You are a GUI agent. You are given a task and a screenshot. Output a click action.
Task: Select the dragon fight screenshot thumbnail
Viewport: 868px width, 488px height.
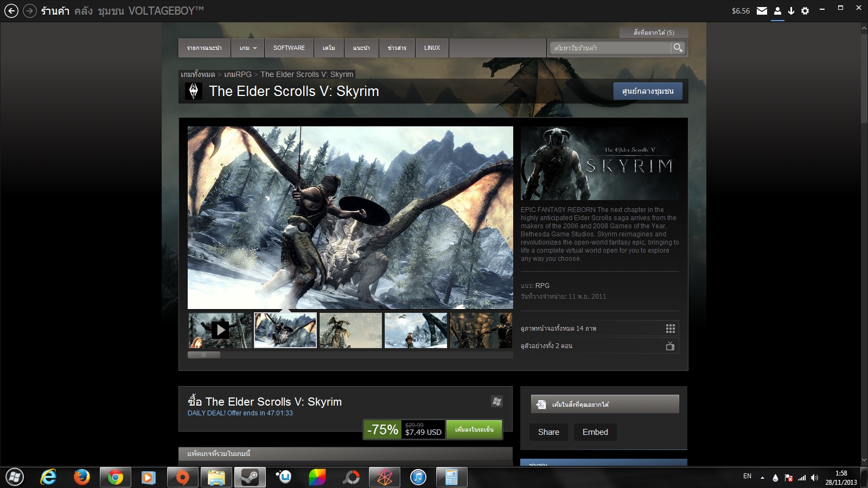(x=285, y=330)
